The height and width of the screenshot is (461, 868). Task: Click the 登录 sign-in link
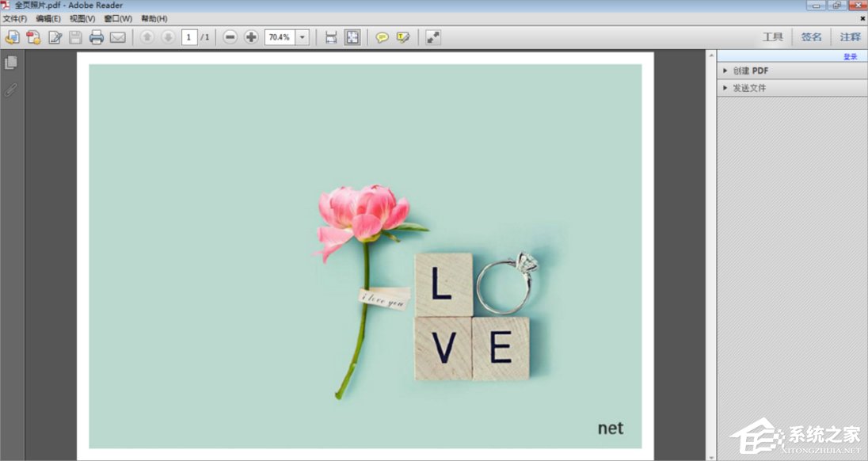850,56
